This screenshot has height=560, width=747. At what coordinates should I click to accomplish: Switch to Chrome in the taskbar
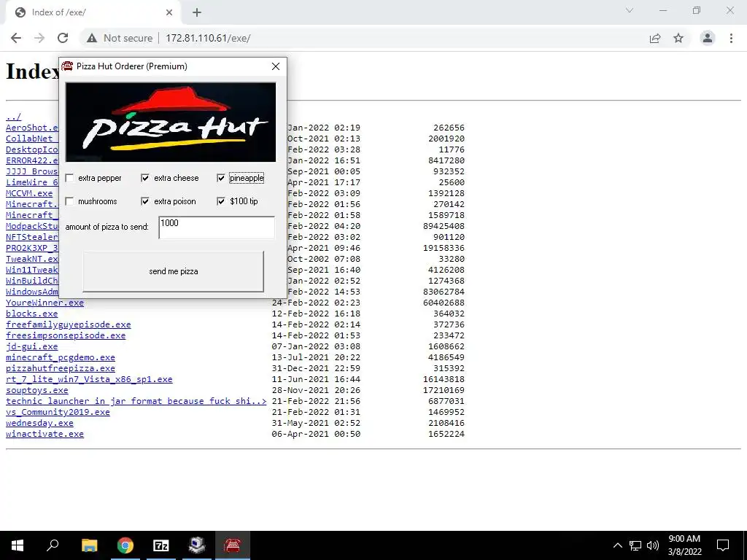click(x=125, y=545)
